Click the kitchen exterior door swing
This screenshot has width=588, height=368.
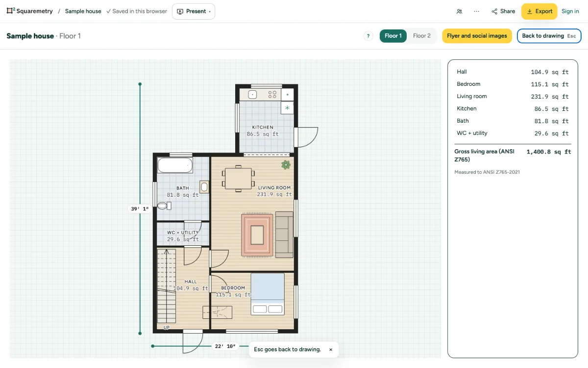point(307,137)
